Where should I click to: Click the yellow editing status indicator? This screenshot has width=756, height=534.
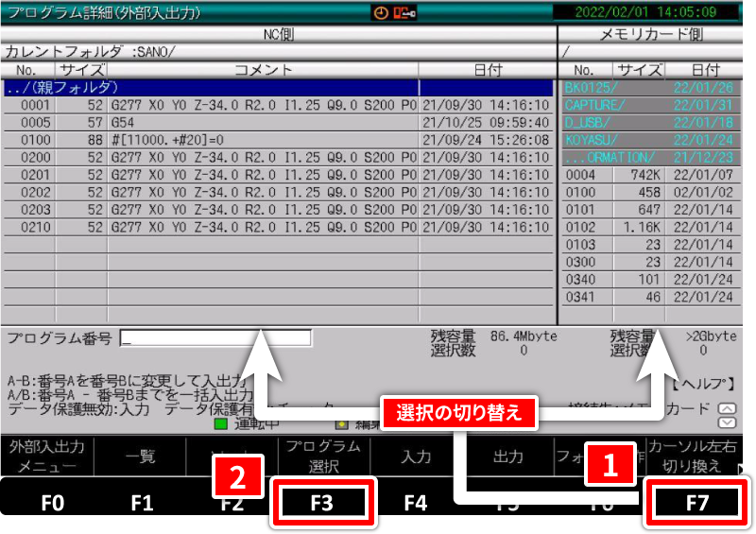click(341, 424)
